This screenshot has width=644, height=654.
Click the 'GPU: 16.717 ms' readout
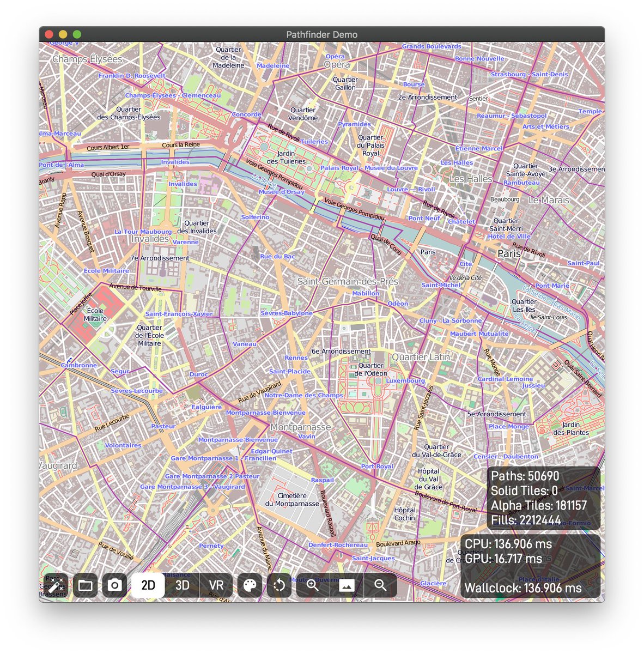click(x=503, y=559)
